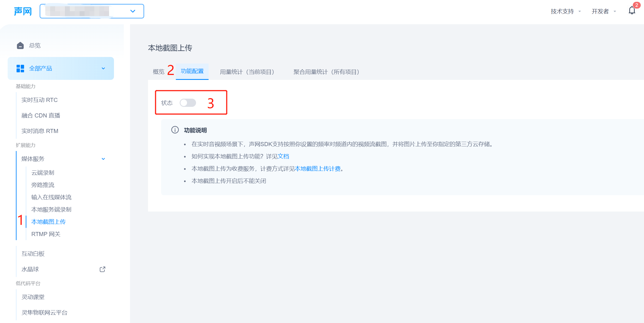Image resolution: width=644 pixels, height=323 pixels.
Task: Click the 声网 logo
Action: tap(23, 11)
